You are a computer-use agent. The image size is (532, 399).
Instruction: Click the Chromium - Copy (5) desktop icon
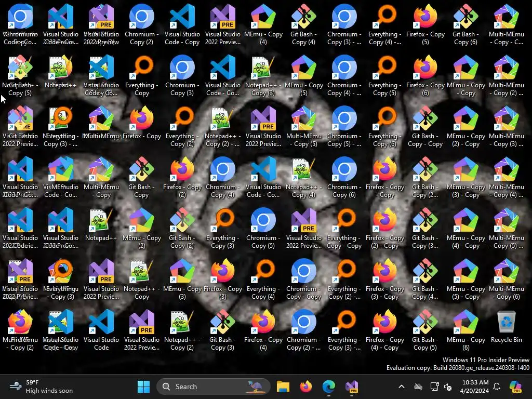click(x=263, y=229)
